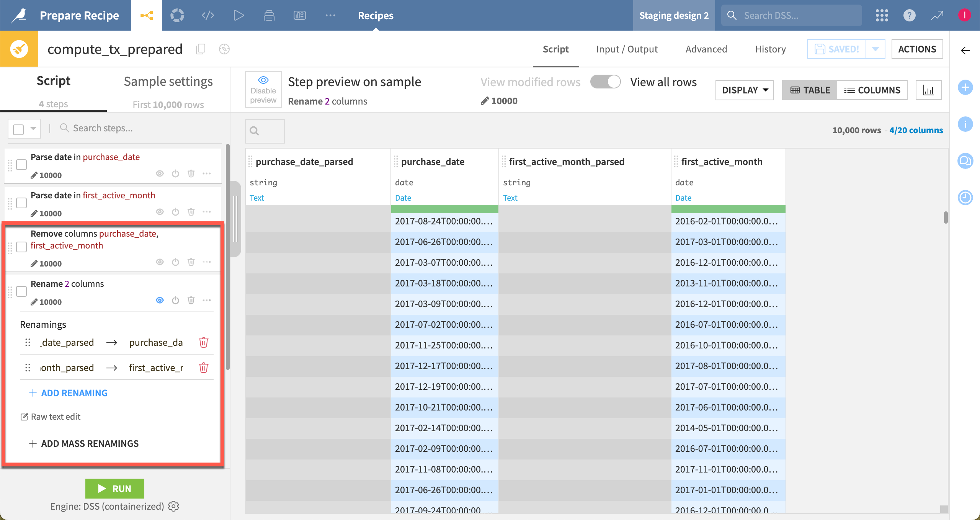This screenshot has width=980, height=520.
Task: Open the dashboards icon in top bar
Action: coord(300,15)
